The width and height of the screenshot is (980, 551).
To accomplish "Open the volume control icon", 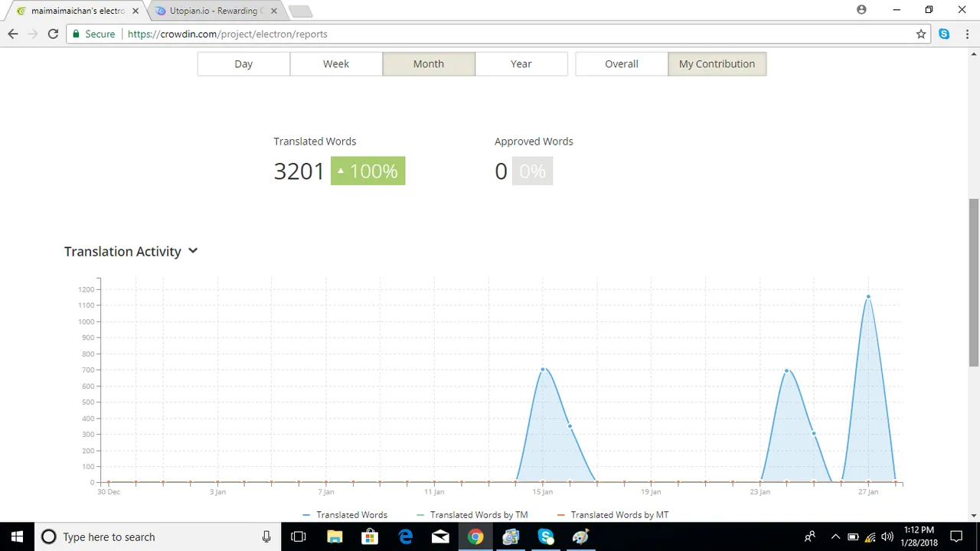I will point(887,536).
